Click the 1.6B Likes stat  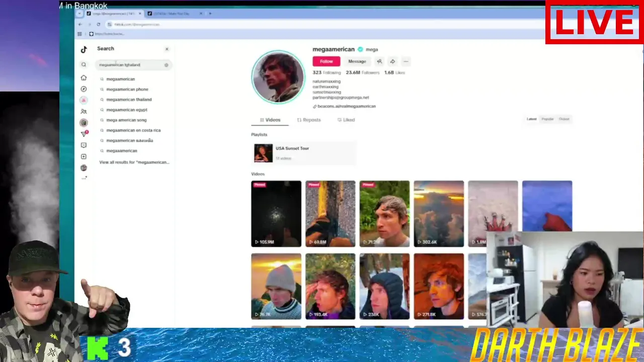(x=394, y=72)
